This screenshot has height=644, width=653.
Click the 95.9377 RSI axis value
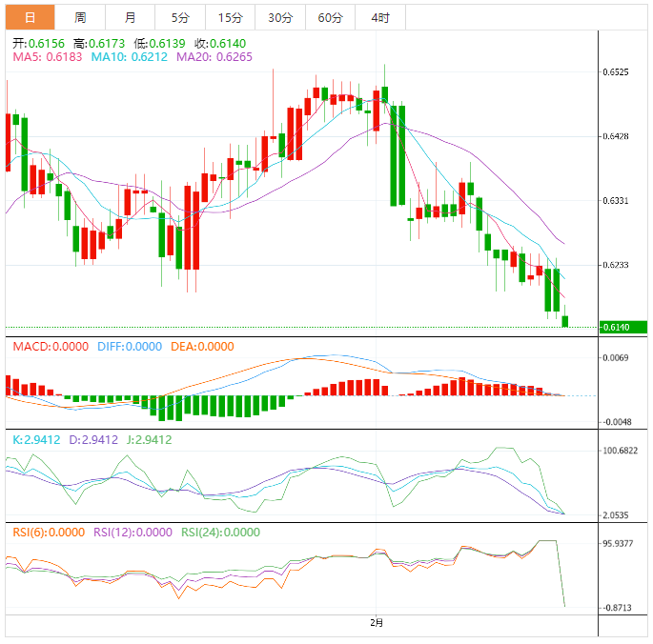[618, 543]
